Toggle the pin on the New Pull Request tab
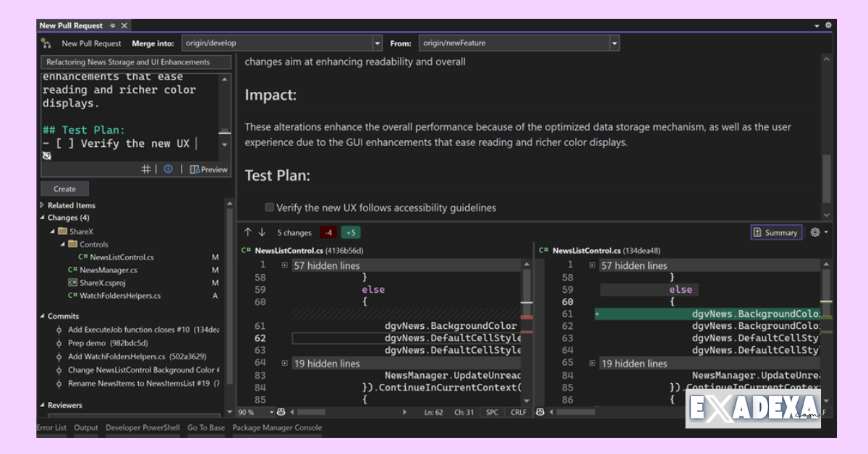 [x=114, y=25]
